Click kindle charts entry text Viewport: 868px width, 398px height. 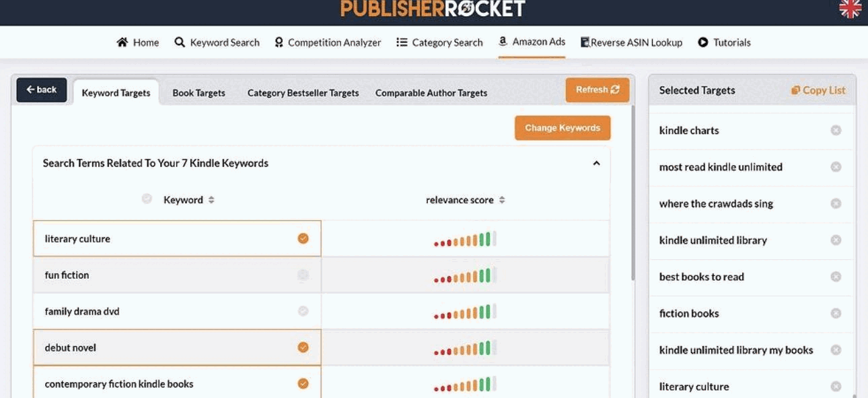point(689,131)
